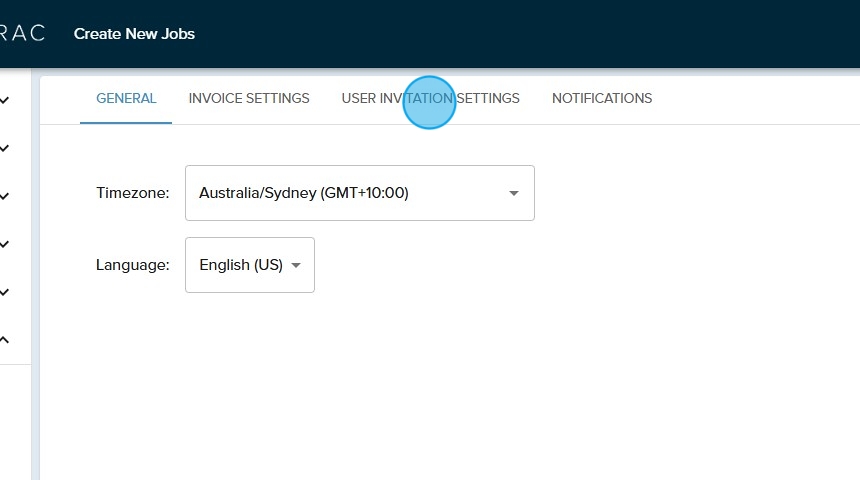860x480 pixels.
Task: Click the RAC logo in header
Action: click(x=22, y=34)
